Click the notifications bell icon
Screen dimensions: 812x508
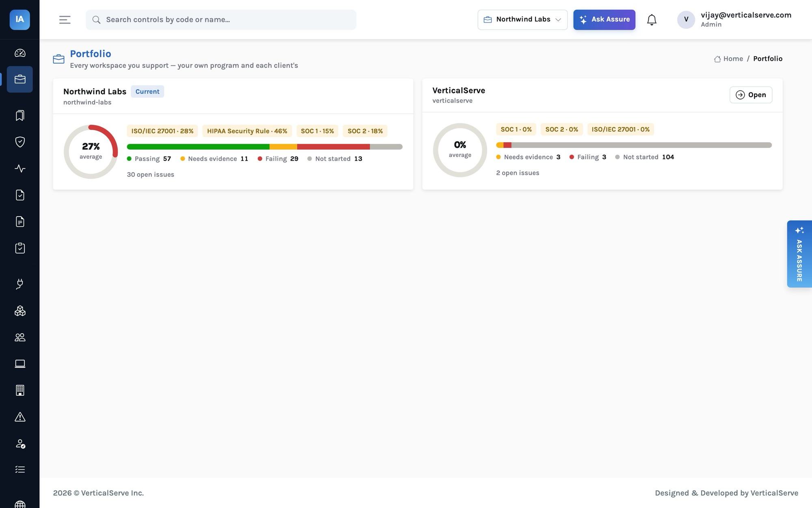652,20
